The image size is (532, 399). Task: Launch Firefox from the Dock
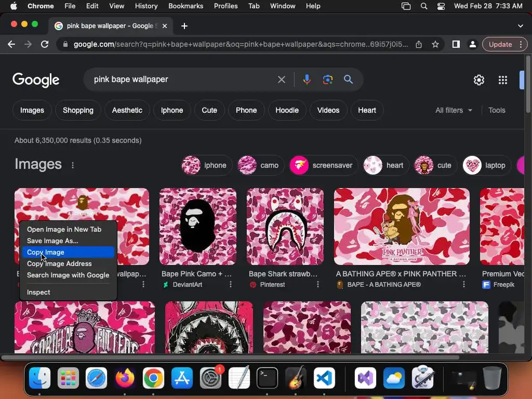click(x=125, y=378)
